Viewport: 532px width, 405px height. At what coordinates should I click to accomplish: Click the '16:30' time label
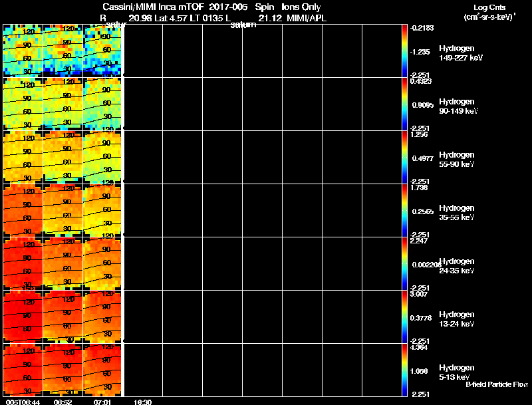(x=142, y=402)
